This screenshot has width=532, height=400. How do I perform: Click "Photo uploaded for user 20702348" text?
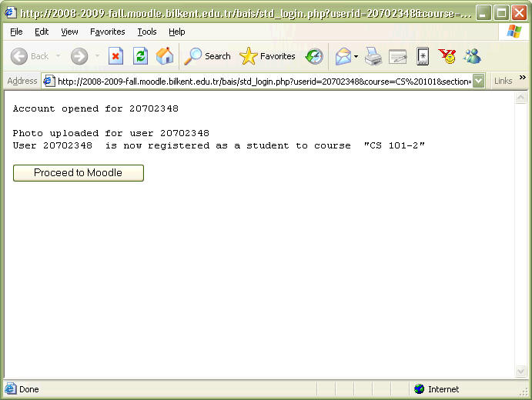pos(111,133)
